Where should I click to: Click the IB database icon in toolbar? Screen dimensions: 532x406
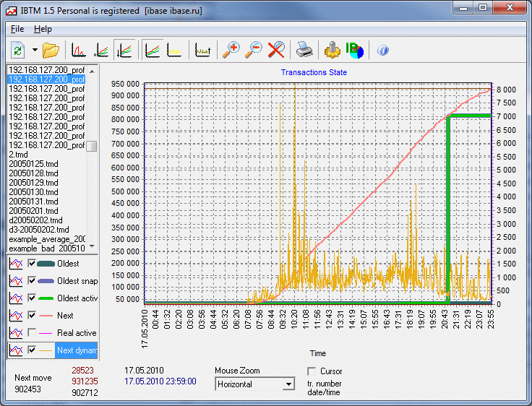355,50
